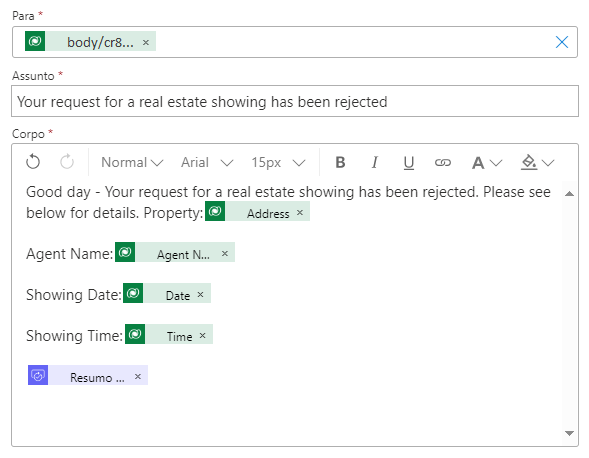Click the 'Showing Time:' body text
Image resolution: width=589 pixels, height=458 pixels.
[x=74, y=336]
